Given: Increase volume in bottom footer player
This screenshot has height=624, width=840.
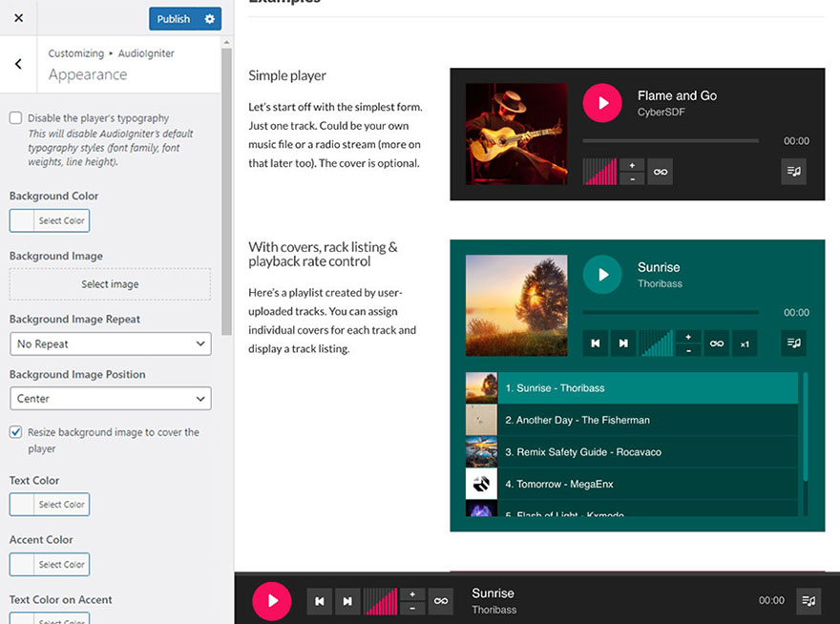Looking at the screenshot, I should click(412, 594).
